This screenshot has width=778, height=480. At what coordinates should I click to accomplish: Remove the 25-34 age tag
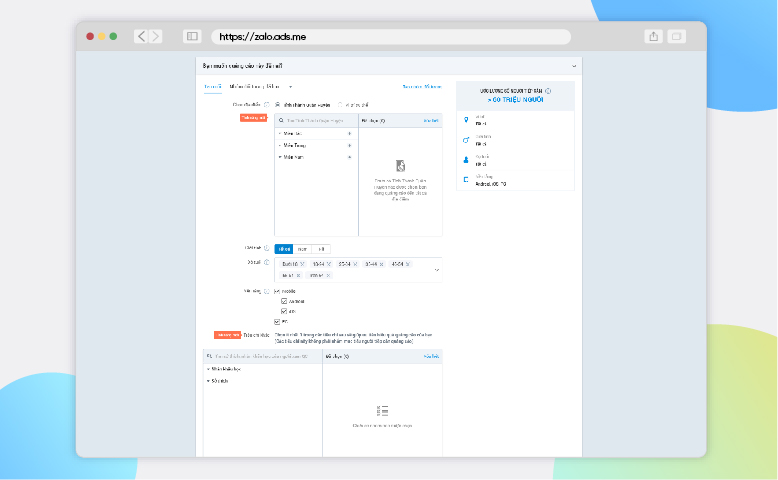[355, 264]
